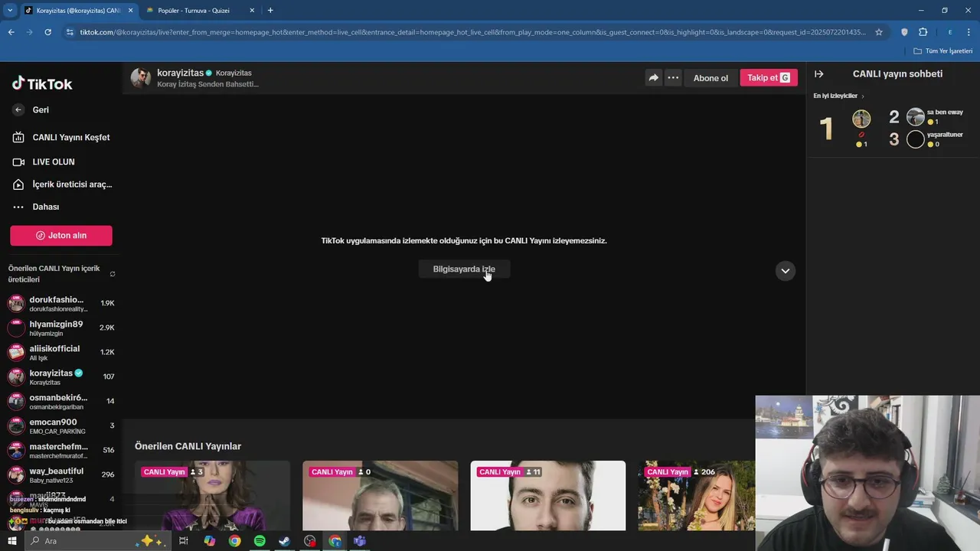980x551 pixels.
Task: Refresh suggested LIVE creators list
Action: pos(113,274)
